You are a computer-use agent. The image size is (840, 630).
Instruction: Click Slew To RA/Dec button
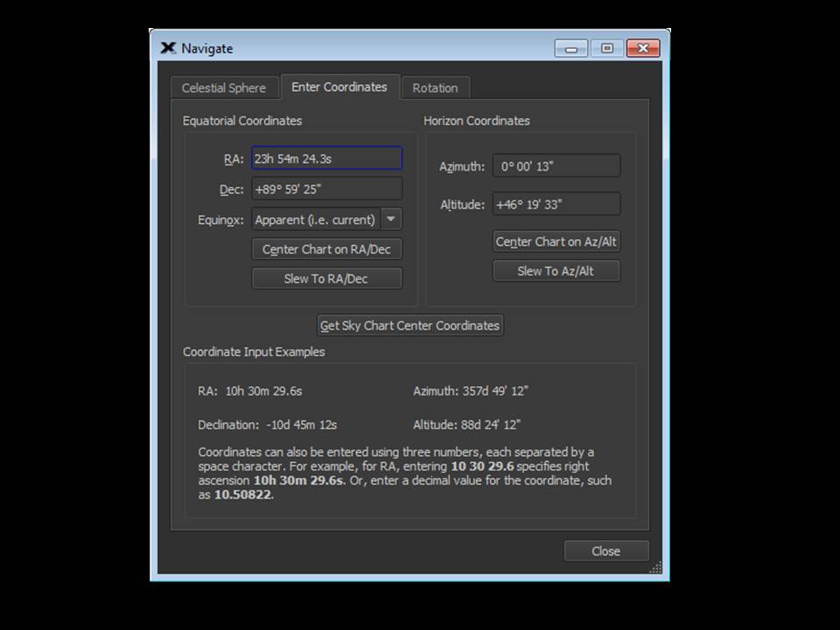(x=326, y=279)
